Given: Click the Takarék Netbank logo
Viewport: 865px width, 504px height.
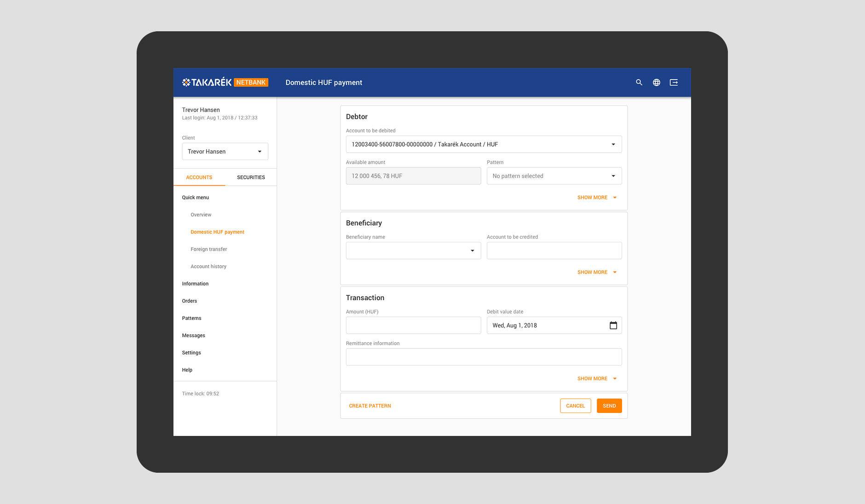Looking at the screenshot, I should [x=225, y=82].
